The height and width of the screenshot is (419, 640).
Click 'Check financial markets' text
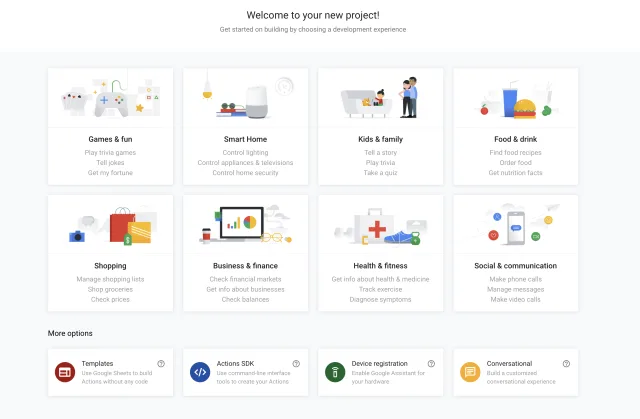pyautogui.click(x=245, y=279)
